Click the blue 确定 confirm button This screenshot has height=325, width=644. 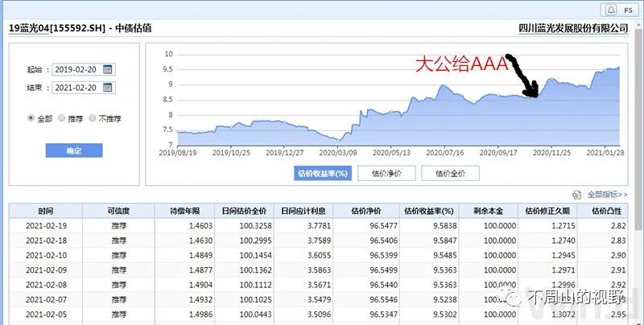(74, 150)
